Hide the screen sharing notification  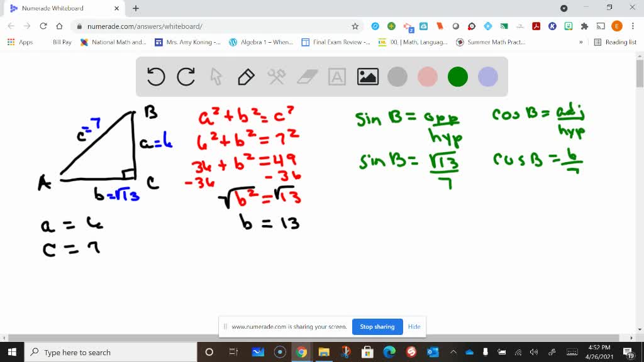414,327
